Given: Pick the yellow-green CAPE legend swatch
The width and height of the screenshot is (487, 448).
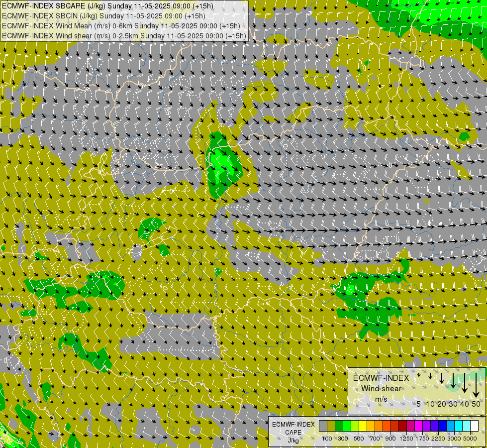Looking at the screenshot, I should (x=355, y=426).
